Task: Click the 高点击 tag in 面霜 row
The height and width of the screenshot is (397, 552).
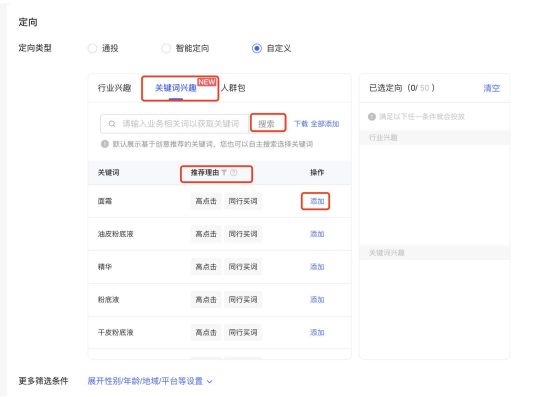Action: click(x=206, y=201)
